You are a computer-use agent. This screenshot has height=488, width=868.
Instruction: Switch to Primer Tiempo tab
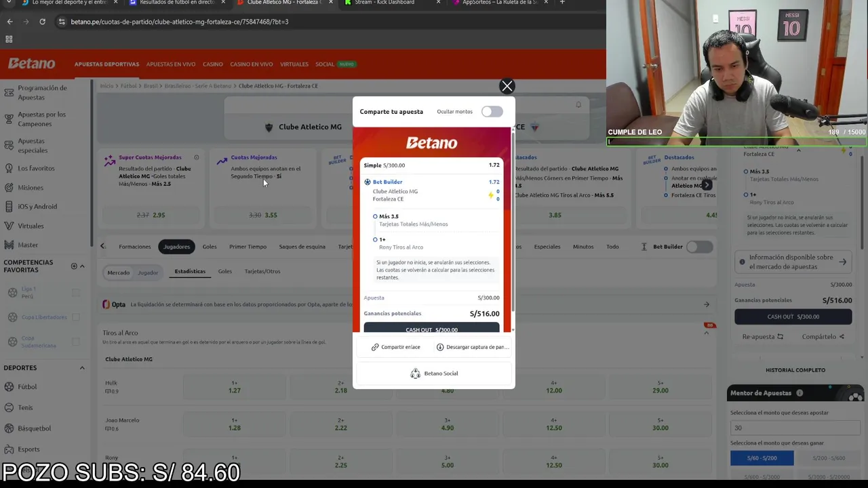(x=248, y=247)
